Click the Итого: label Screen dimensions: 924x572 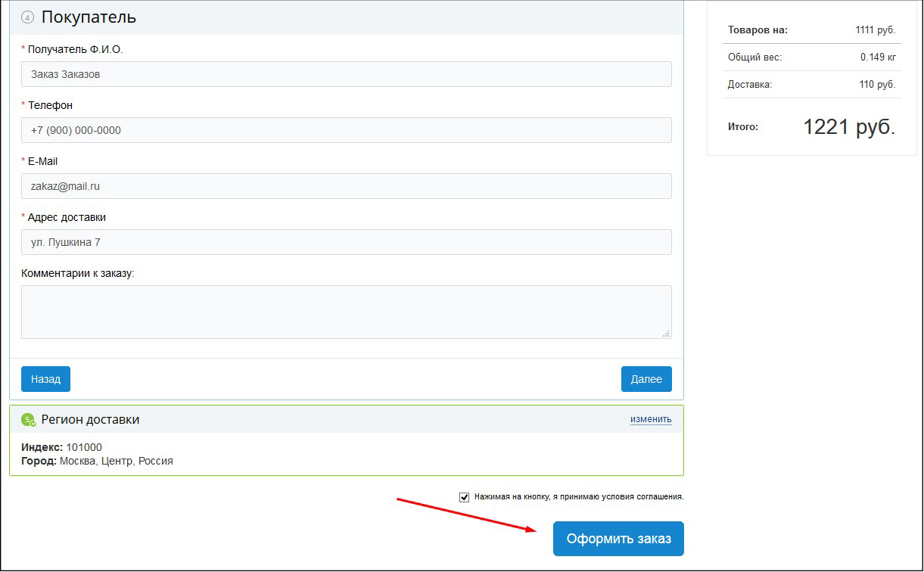pos(742,127)
